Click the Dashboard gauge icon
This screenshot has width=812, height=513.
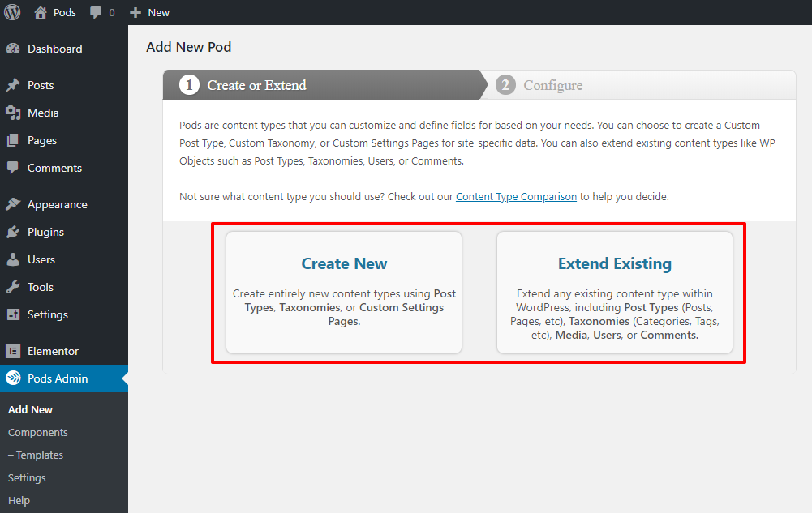point(13,49)
